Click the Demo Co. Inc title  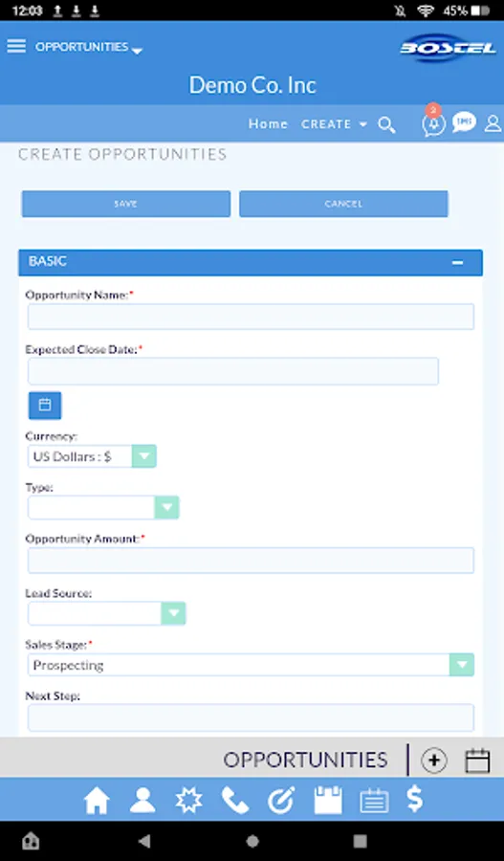point(252,85)
